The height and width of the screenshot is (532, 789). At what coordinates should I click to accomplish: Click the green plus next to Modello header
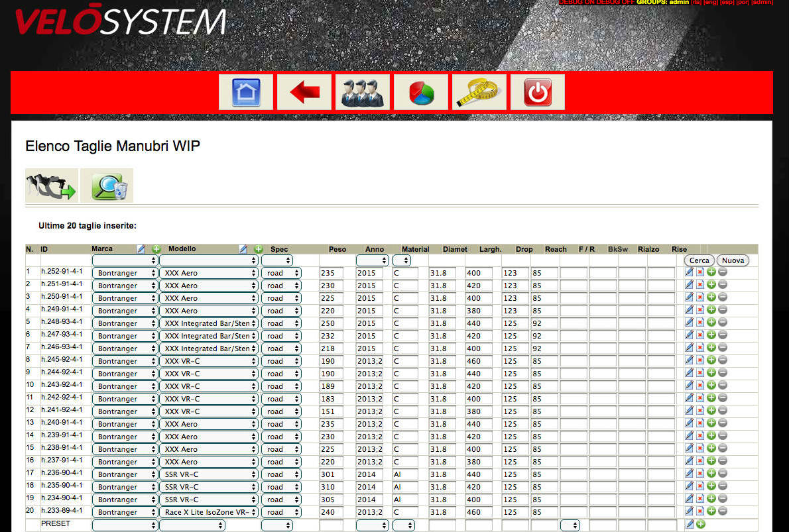(x=259, y=249)
